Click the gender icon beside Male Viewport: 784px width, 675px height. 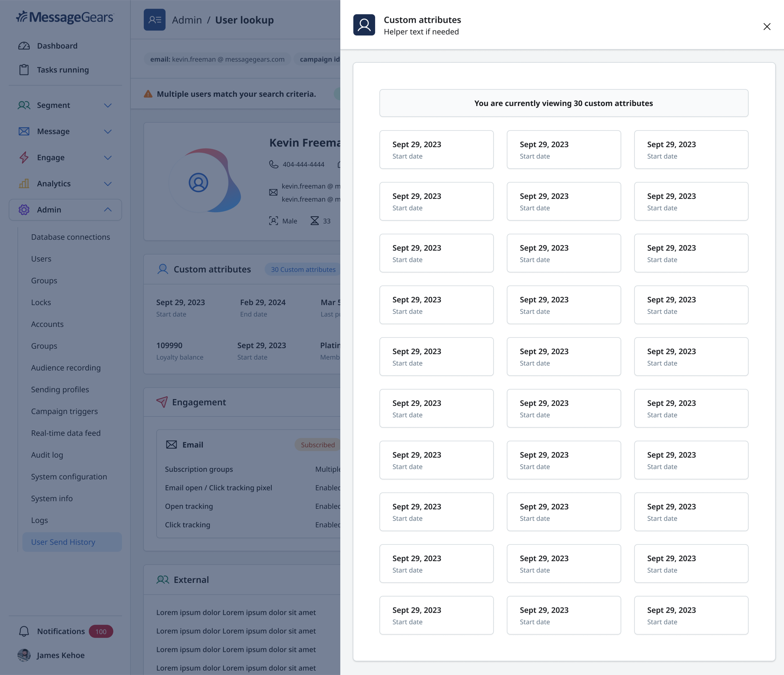273,221
